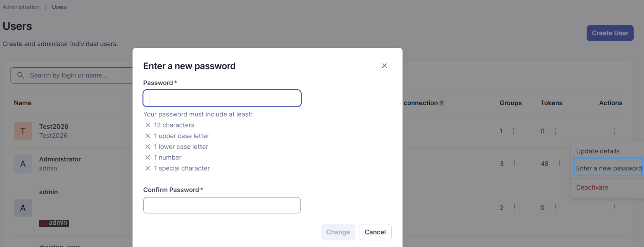Select Update details from context menu

tap(598, 151)
